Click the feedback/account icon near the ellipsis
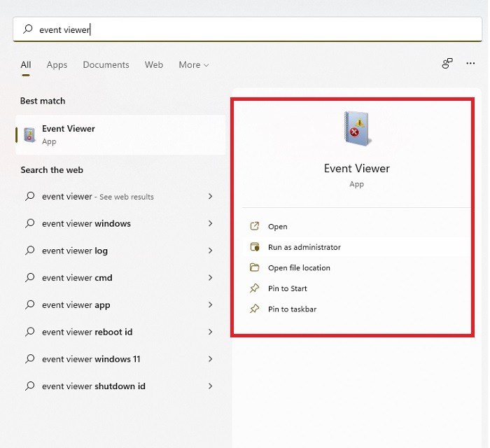The image size is (490, 448). point(447,64)
